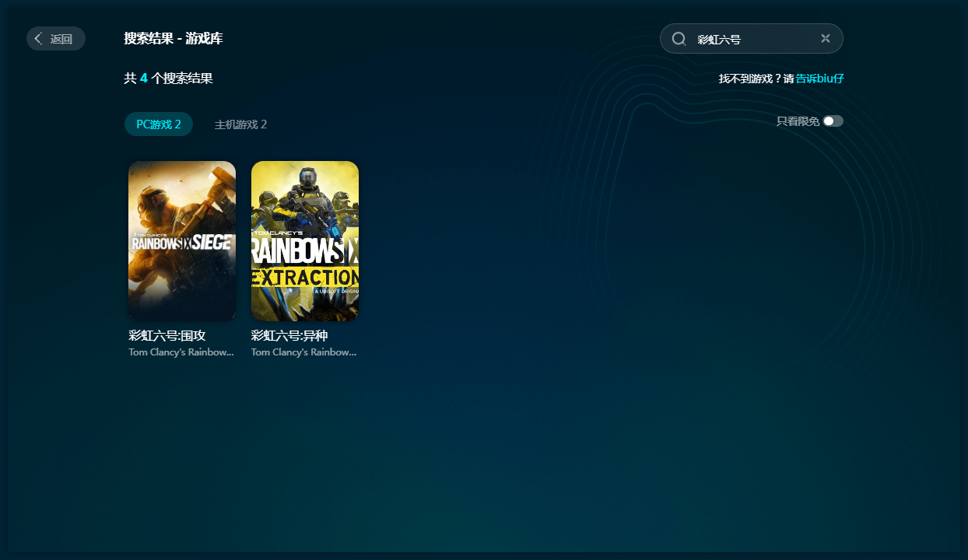Open the 告诉biu仔 feedback link

[819, 79]
